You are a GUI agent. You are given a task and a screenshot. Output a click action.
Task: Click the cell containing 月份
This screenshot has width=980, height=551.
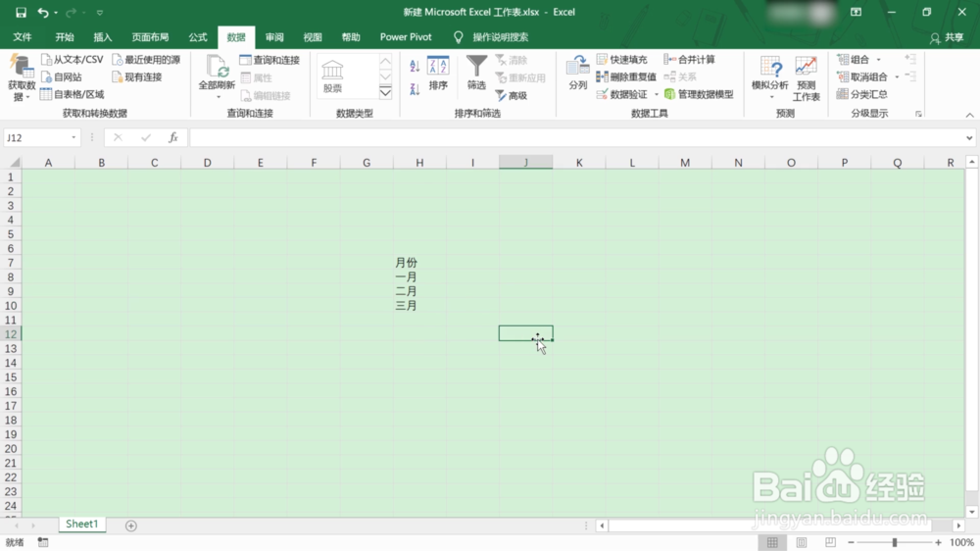[419, 263]
